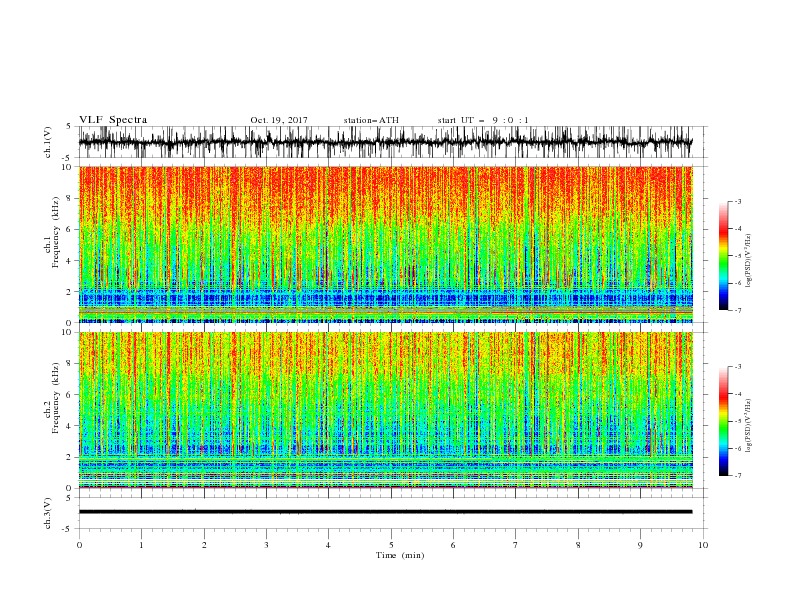Click the "-3" tick on ch.1 colorbar
The height and width of the screenshot is (612, 792).
click(x=737, y=201)
